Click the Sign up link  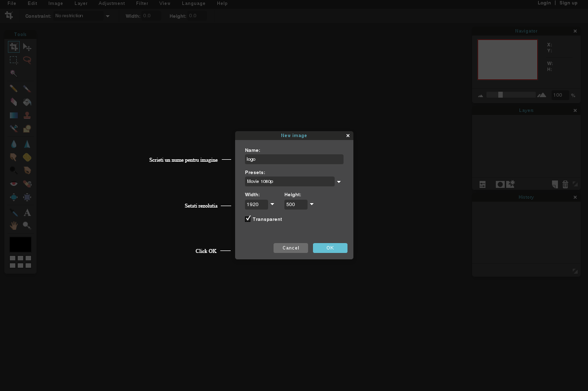[x=568, y=3]
